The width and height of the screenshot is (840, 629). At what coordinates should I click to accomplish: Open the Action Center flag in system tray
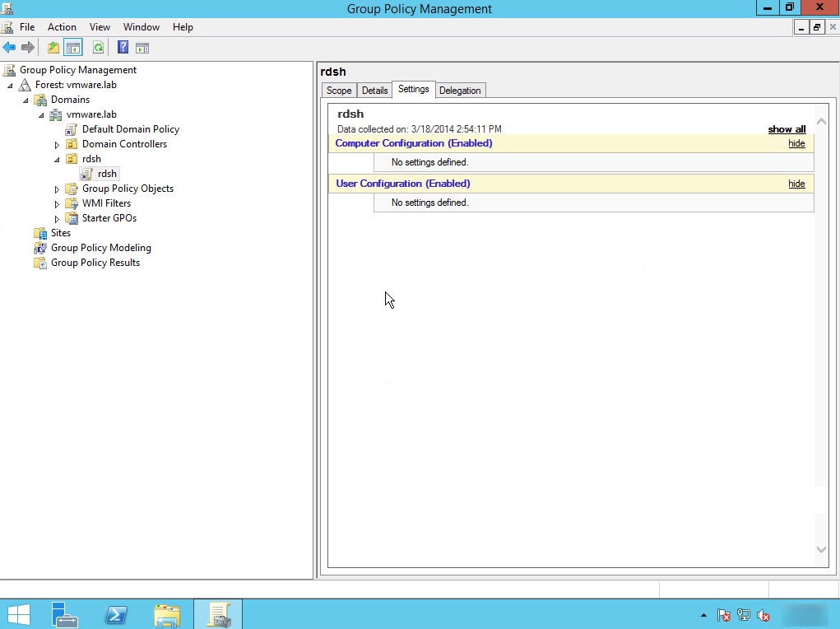click(723, 615)
